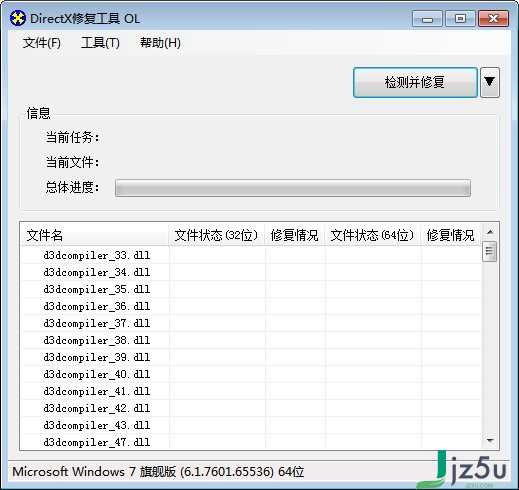Click the 当前任务 label
Screen dimensions: 519x490
(x=72, y=137)
